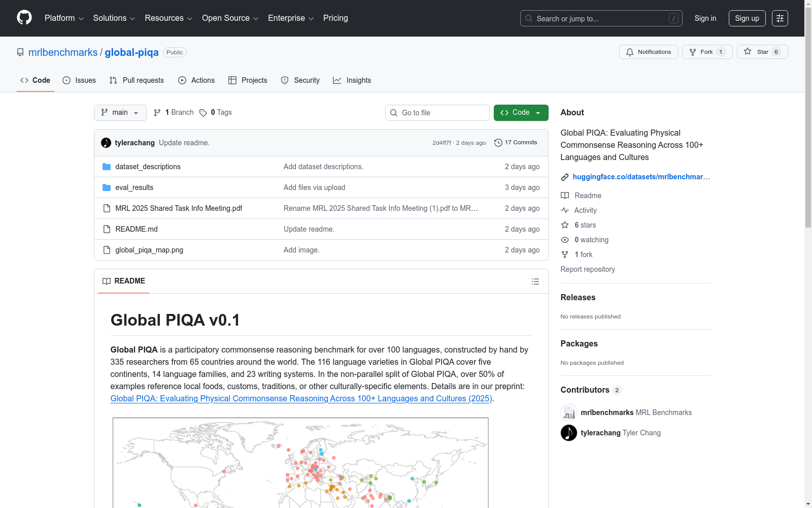Click the Go to file input

coord(437,113)
